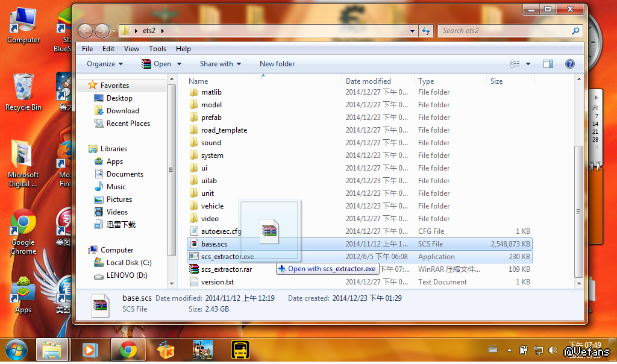Click the file list vertical scrollbar

tap(578, 212)
